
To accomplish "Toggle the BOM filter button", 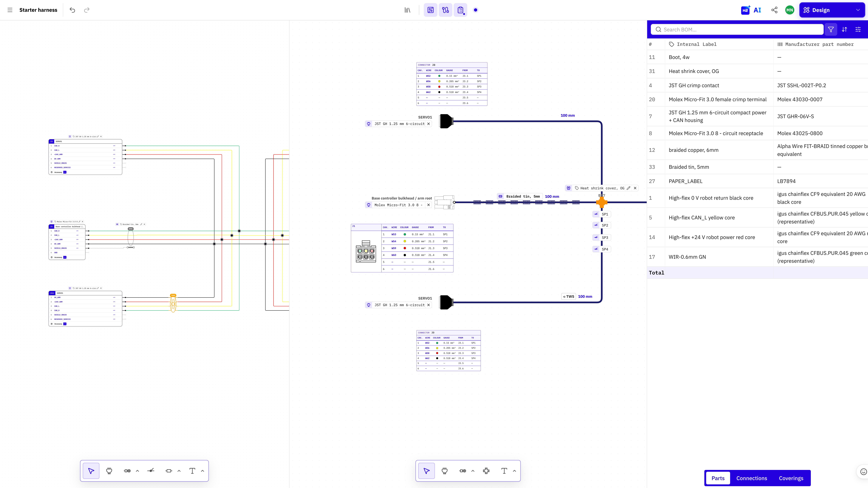I will (831, 30).
